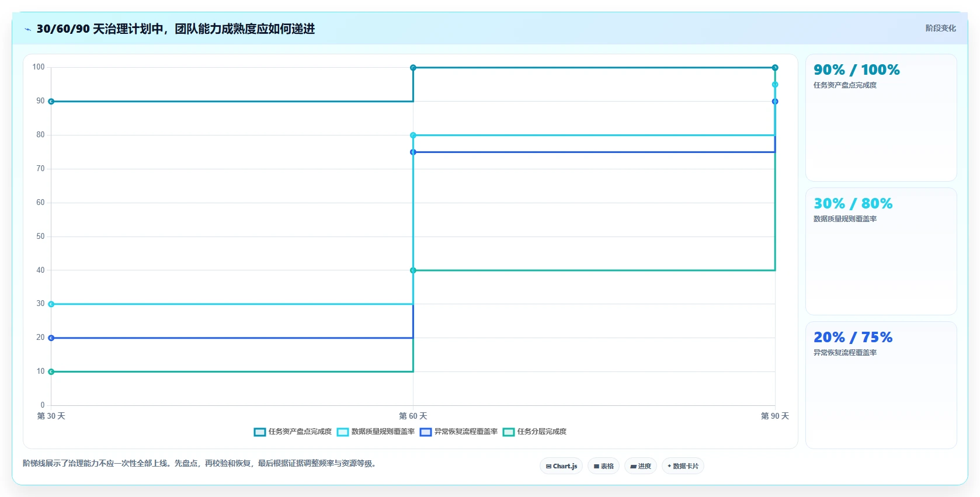Click the footer note starting 阶梯线展示了
The height and width of the screenshot is (497, 980).
pyautogui.click(x=201, y=464)
